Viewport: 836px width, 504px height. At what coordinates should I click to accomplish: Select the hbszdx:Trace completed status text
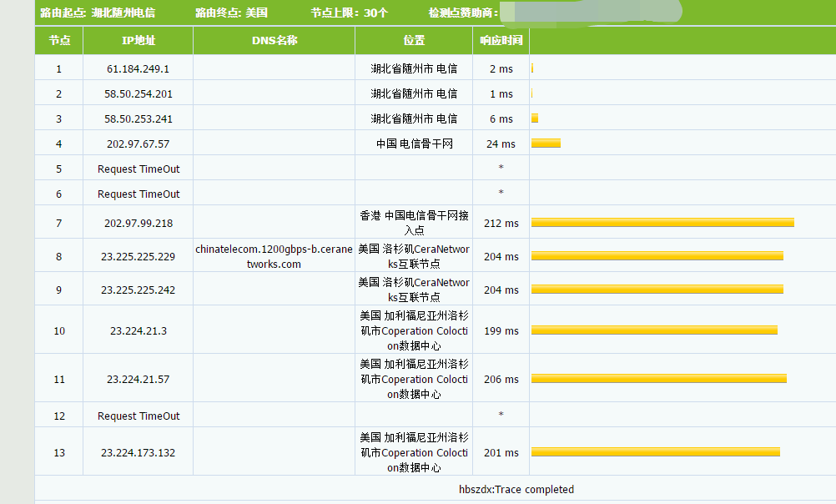(x=516, y=490)
